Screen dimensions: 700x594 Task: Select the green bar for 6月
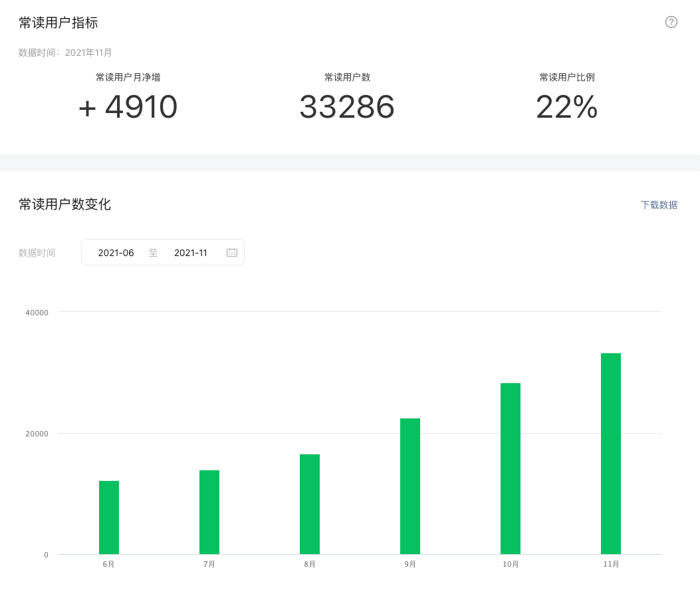[109, 518]
